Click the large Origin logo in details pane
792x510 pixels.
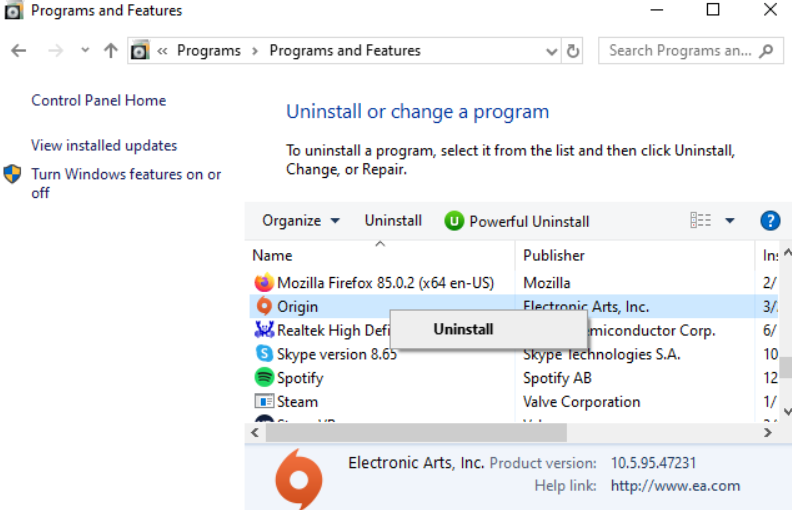click(299, 479)
